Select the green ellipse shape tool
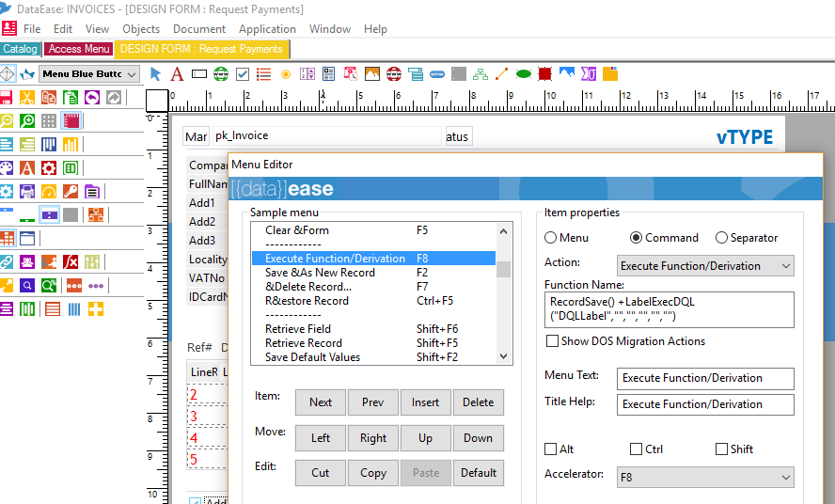Image resolution: width=835 pixels, height=504 pixels. (x=524, y=74)
